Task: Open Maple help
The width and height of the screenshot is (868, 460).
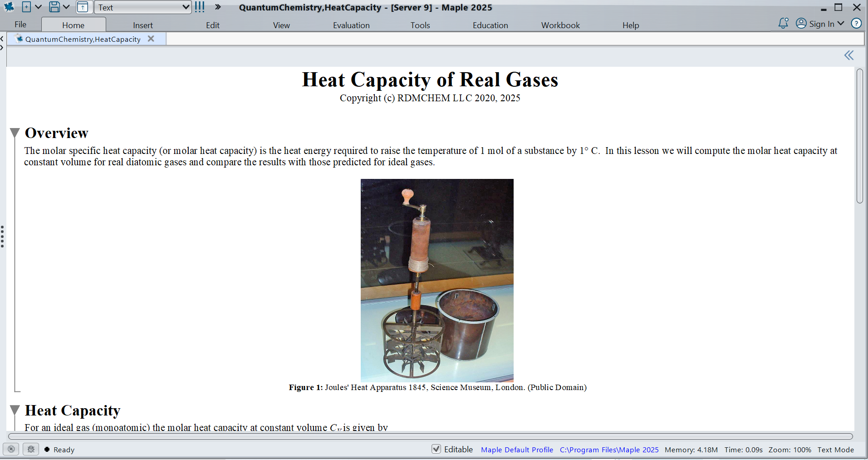Action: pos(857,23)
